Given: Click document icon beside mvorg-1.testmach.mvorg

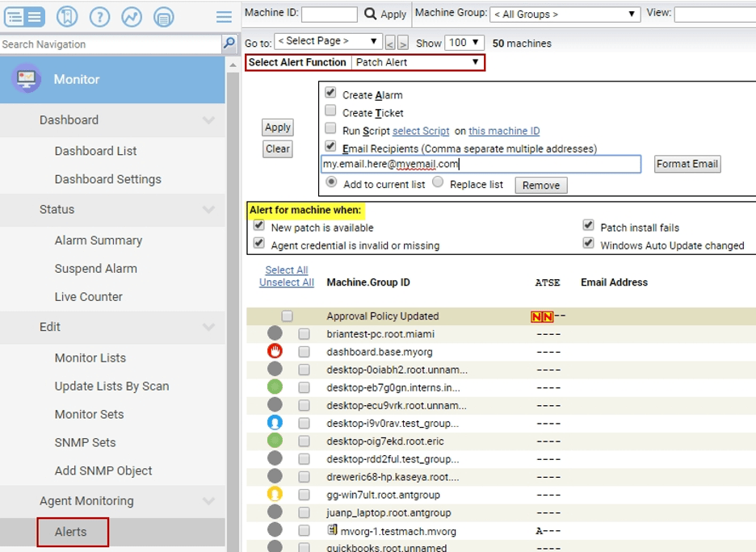Looking at the screenshot, I should pyautogui.click(x=332, y=530).
